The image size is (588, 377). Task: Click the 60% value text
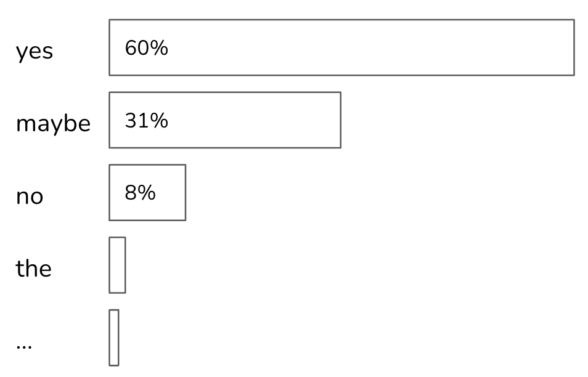click(146, 49)
